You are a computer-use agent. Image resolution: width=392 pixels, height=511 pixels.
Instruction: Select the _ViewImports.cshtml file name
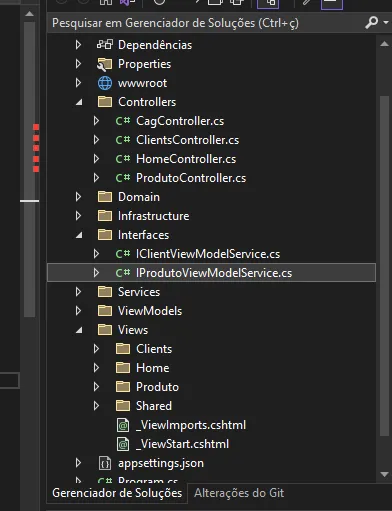tap(191, 425)
